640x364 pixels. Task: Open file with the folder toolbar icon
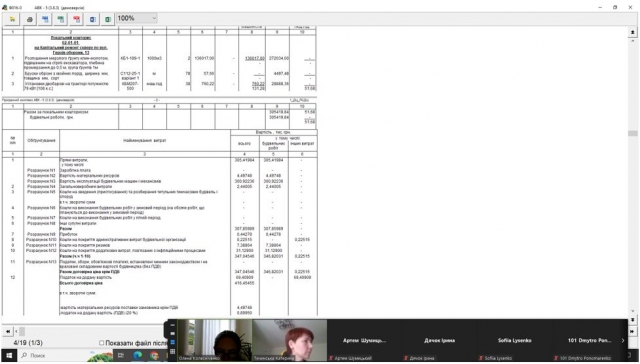click(12, 19)
